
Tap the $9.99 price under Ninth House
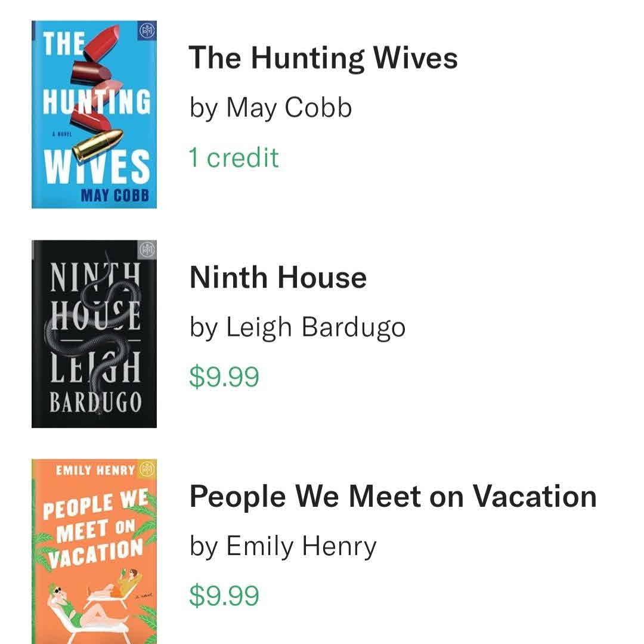click(x=224, y=377)
